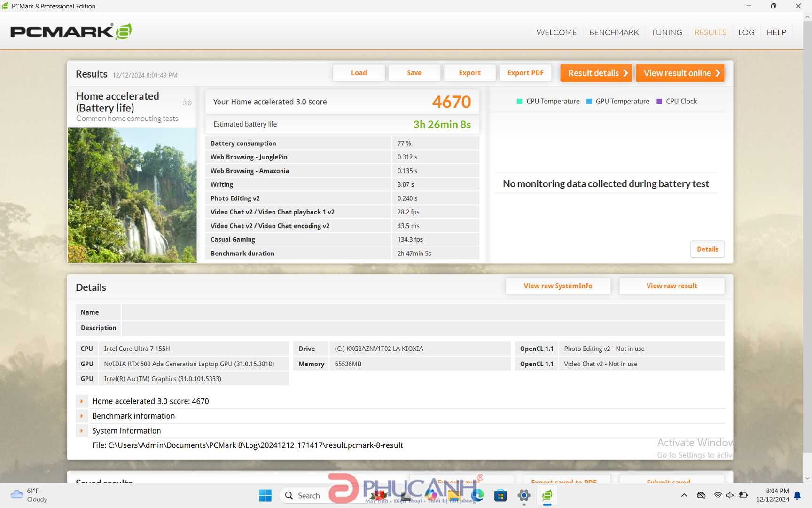Screen dimensions: 812x508
Task: Open the weather widget showing 61°F
Action: tap(29, 495)
